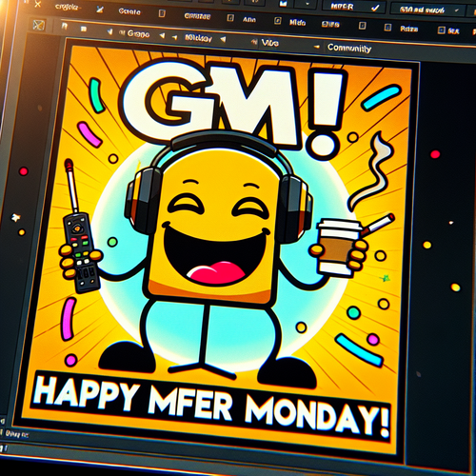Open the MFER dropdown with checkmark

click(354, 7)
